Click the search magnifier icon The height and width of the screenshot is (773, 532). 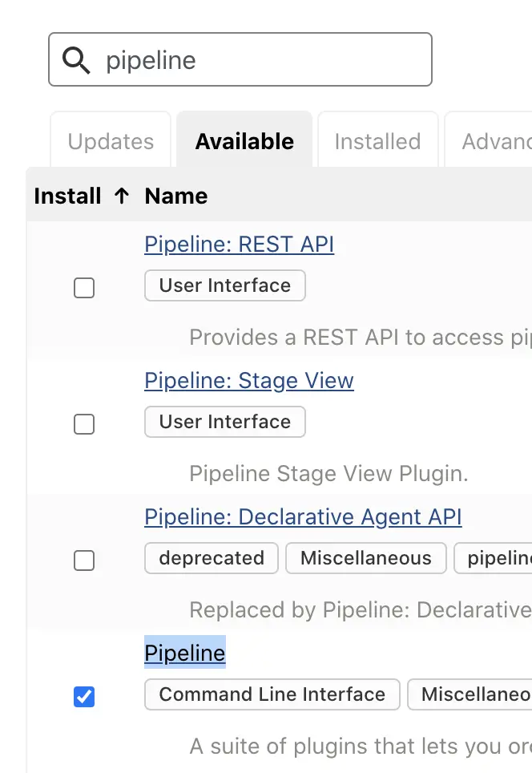point(76,60)
